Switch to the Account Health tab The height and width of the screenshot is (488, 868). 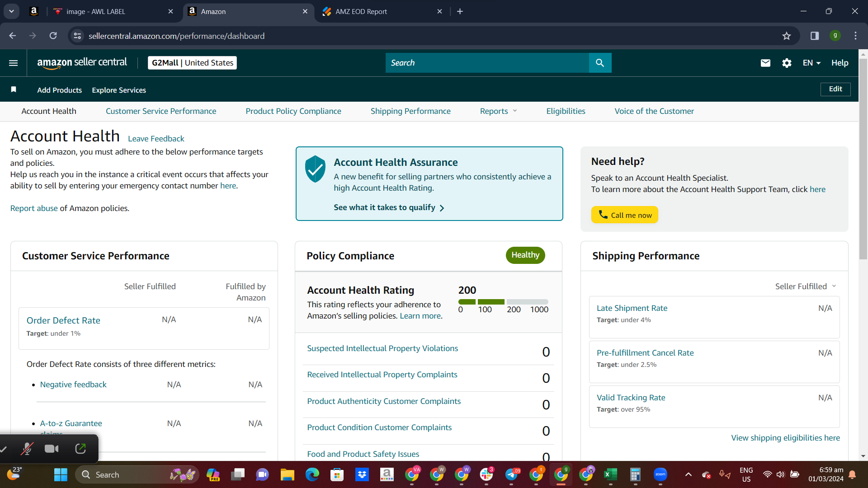pos(49,111)
